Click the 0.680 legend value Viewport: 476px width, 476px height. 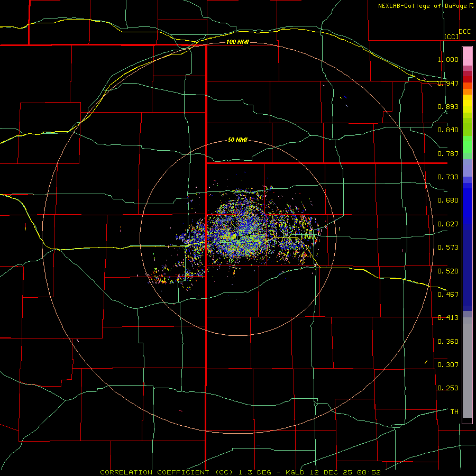pos(448,200)
